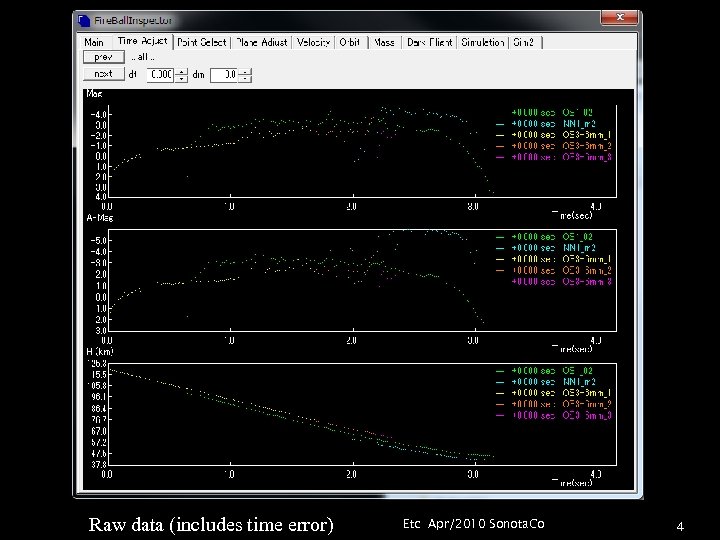Open the Simulation tab
The image size is (720, 540).
[483, 42]
